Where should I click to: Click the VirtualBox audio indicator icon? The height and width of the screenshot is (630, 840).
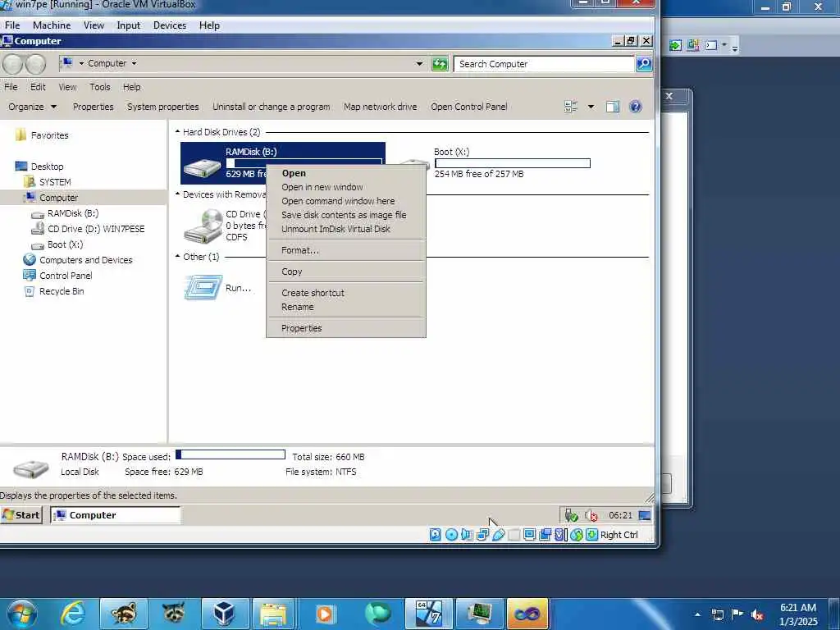(467, 535)
